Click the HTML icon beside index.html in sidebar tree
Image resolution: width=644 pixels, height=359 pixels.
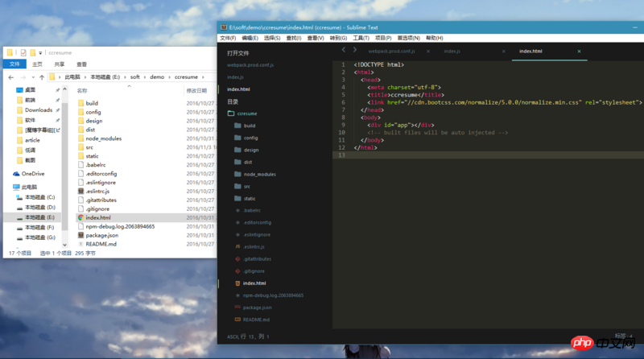click(x=237, y=283)
